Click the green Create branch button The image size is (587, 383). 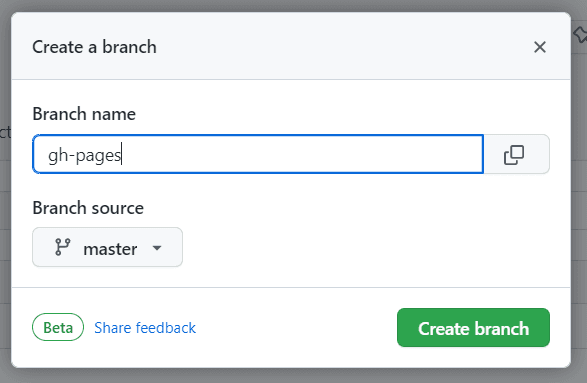pos(473,328)
